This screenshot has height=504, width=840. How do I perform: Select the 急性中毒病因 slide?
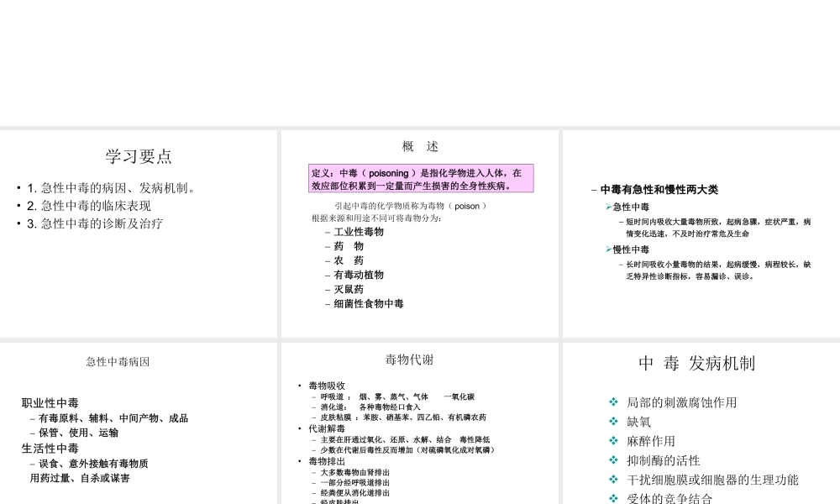click(118, 362)
